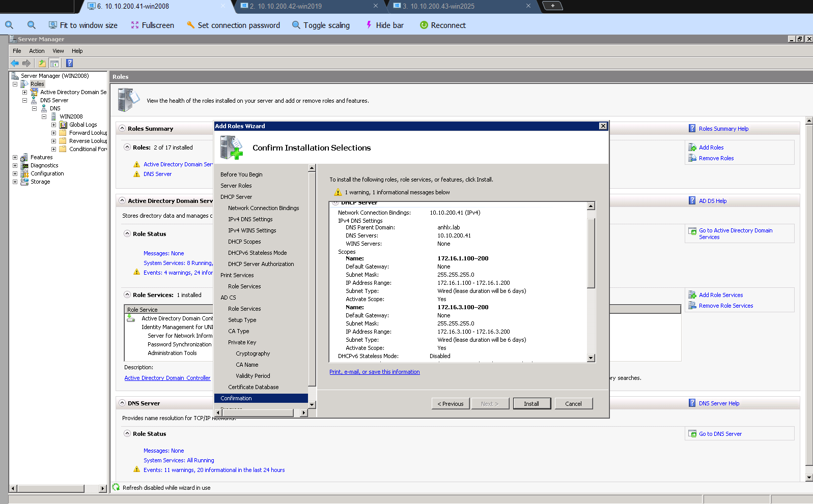Click Install in the Add Roles Wizard
Image resolution: width=813 pixels, height=504 pixels.
[531, 404]
